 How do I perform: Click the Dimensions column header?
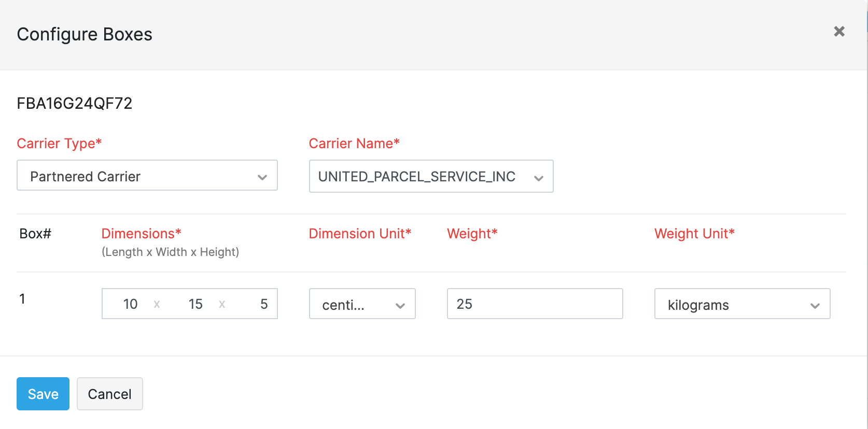(141, 234)
